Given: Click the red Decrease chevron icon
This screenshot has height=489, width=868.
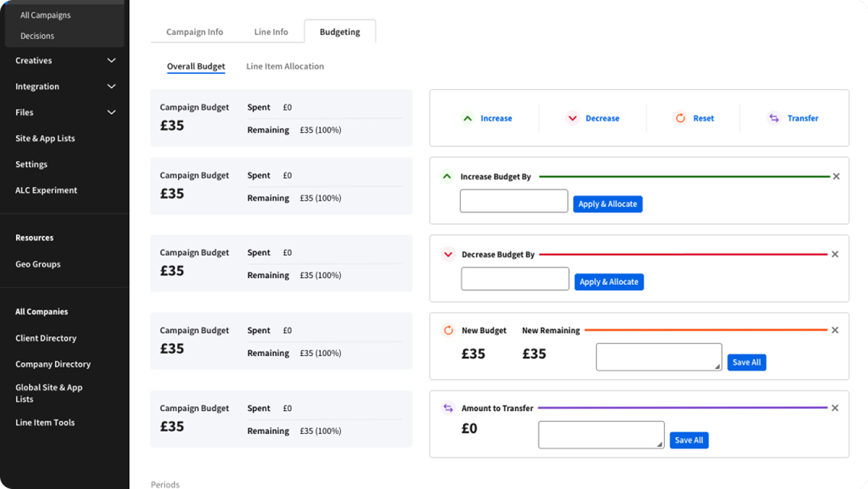Looking at the screenshot, I should pyautogui.click(x=572, y=118).
